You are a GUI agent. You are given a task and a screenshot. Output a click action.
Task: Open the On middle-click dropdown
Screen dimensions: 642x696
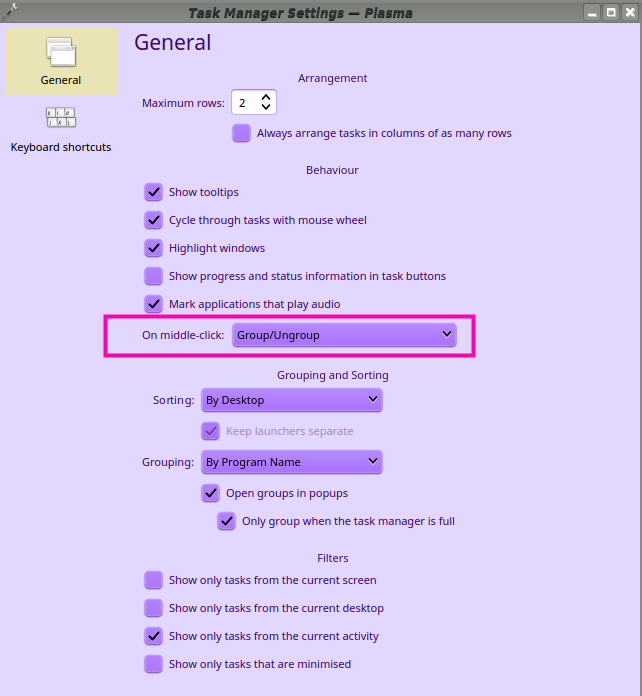pos(344,335)
